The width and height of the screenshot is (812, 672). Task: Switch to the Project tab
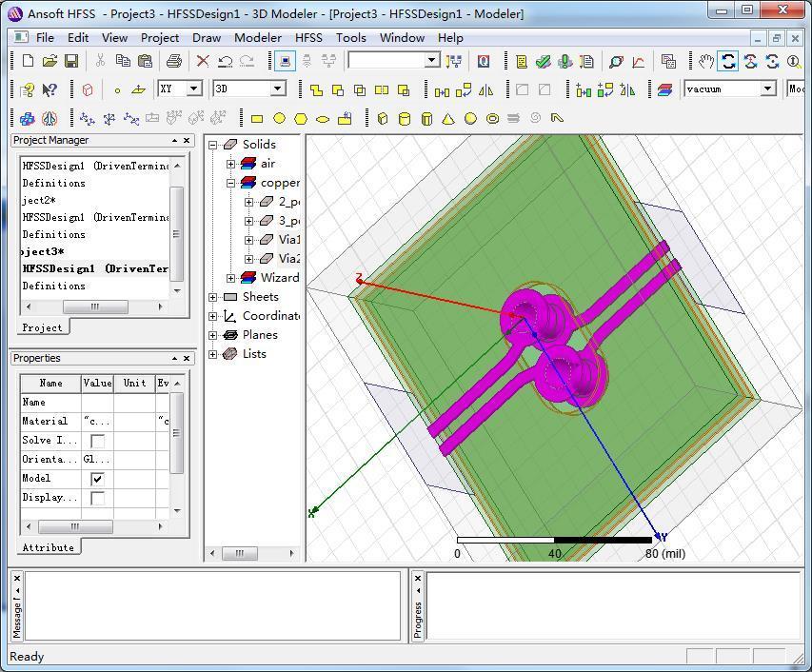coord(43,327)
